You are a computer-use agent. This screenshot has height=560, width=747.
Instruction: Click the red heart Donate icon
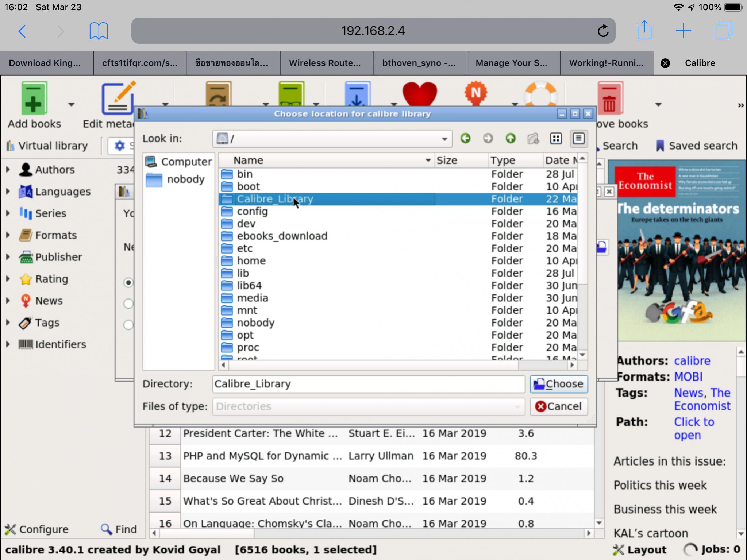[419, 94]
